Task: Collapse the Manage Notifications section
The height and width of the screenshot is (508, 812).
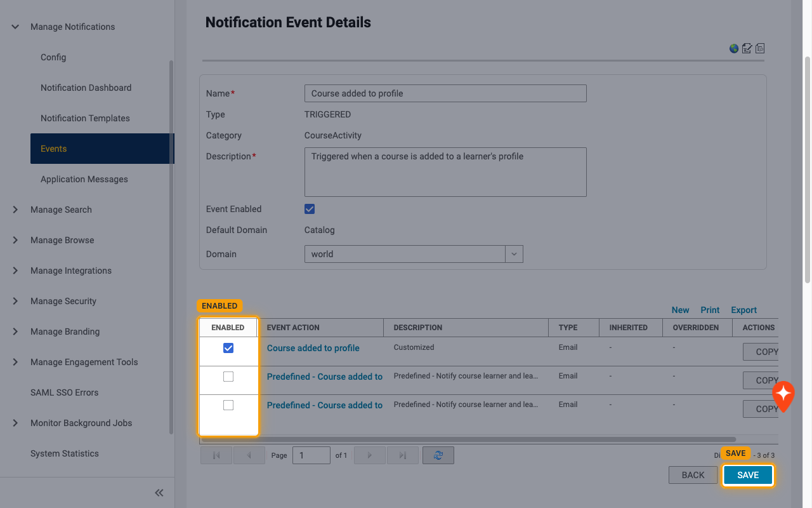Action: (15, 27)
